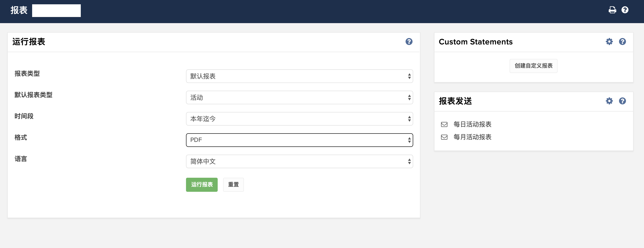This screenshot has height=248, width=644.
Task: Open Custom Statements help icon
Action: click(x=622, y=41)
